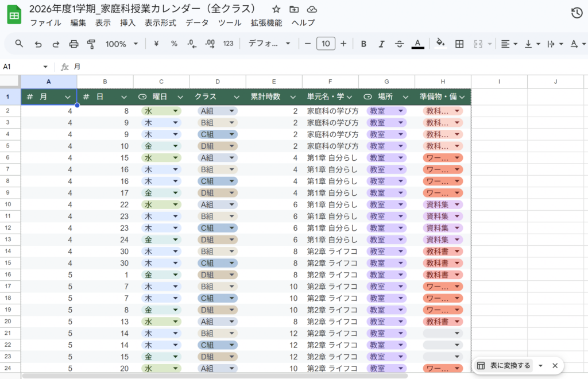
Task: Click the Name Box showing A1
Action: tap(25, 67)
